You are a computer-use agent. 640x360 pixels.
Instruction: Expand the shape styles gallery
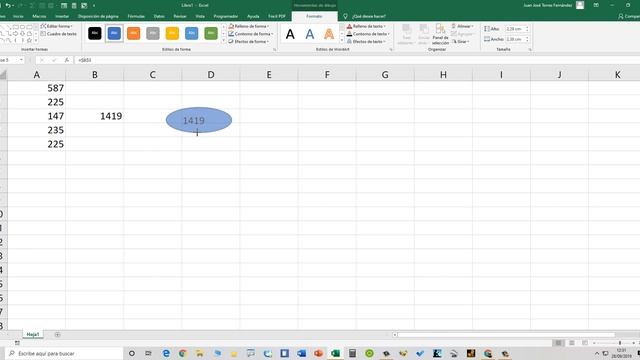[224, 41]
